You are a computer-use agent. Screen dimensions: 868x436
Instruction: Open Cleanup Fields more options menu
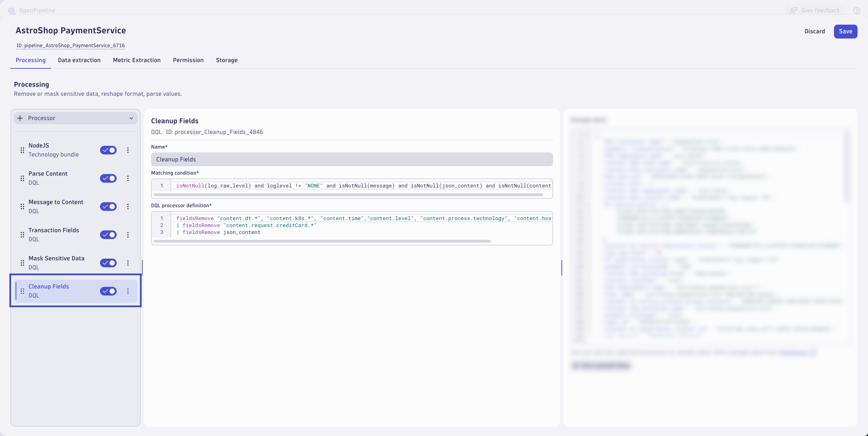(x=128, y=291)
